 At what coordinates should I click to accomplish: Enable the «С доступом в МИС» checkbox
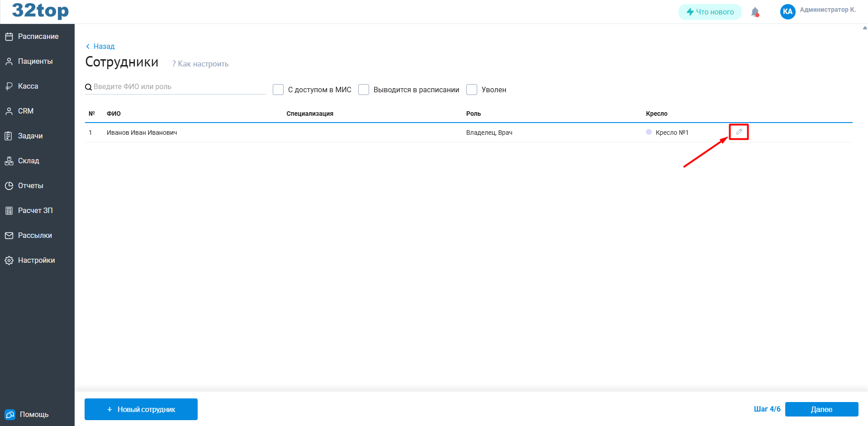click(278, 90)
